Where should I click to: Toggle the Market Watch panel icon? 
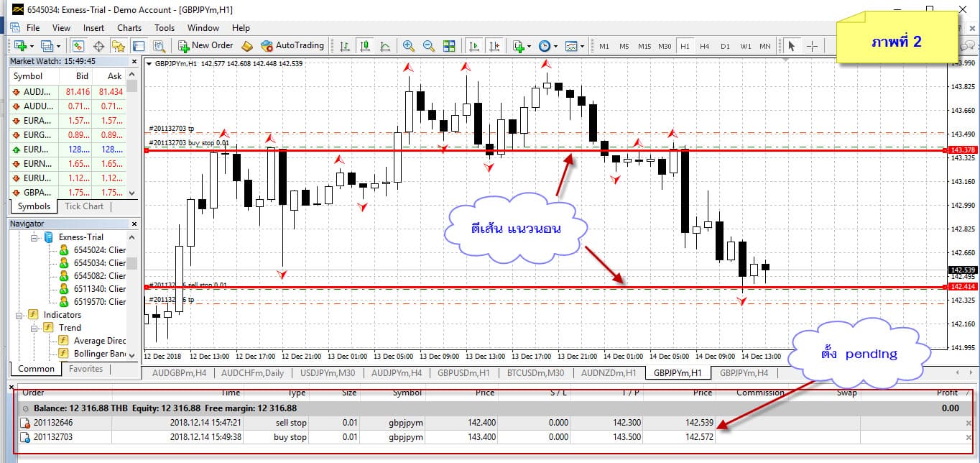pos(78,46)
